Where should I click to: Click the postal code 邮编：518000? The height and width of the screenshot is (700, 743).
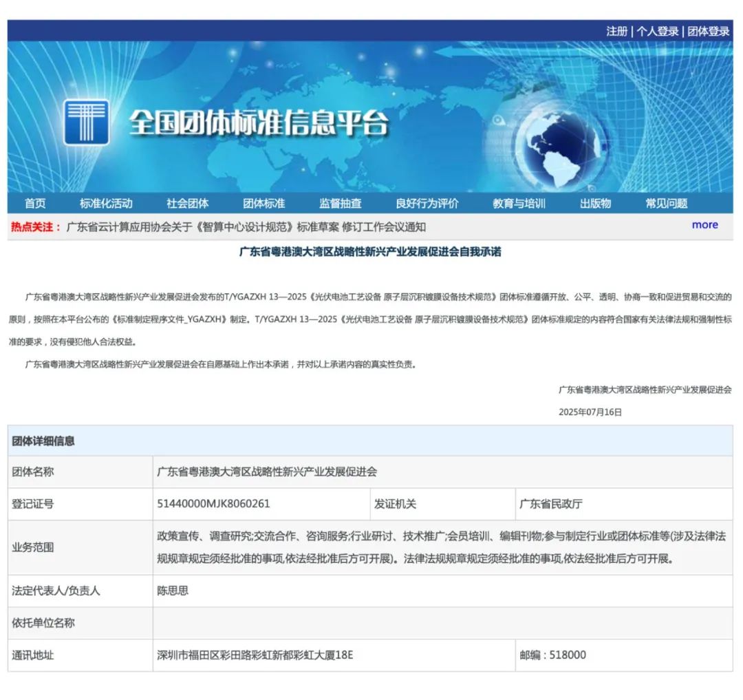pos(552,655)
